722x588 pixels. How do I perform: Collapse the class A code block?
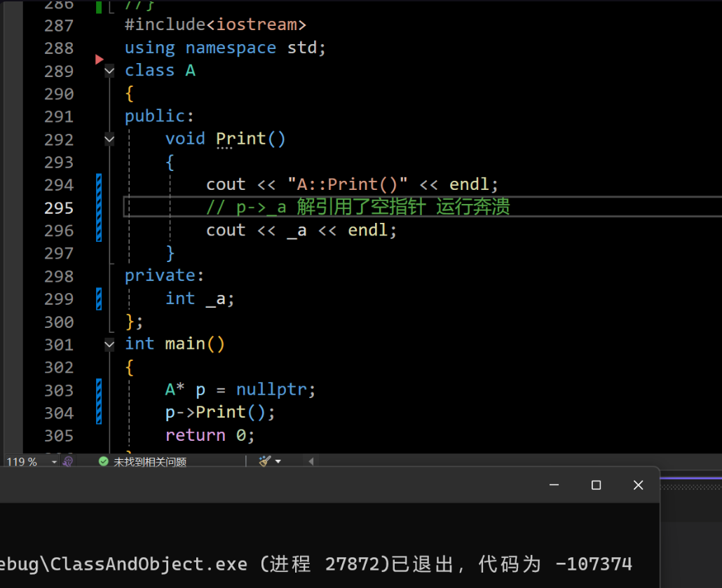click(x=109, y=71)
